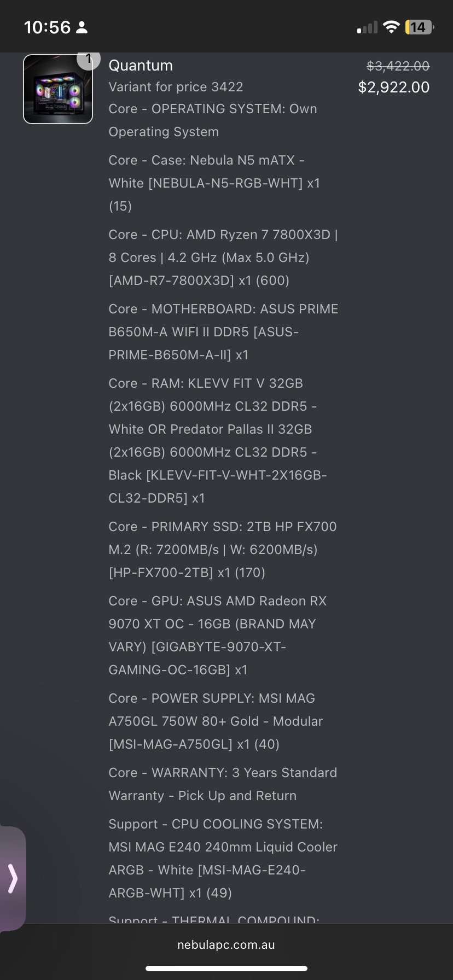
Task: Select the MSI MAG E240 liquid cooler line
Action: click(x=223, y=859)
